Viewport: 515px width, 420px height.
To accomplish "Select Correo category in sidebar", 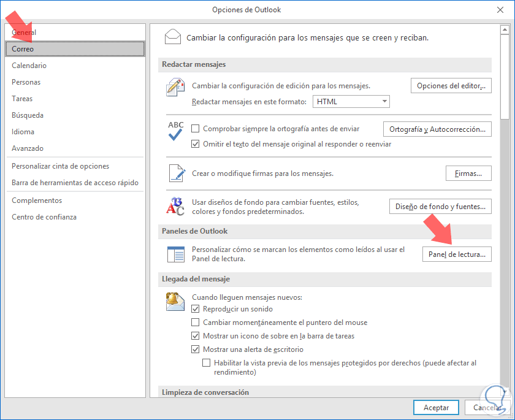I will [75, 49].
